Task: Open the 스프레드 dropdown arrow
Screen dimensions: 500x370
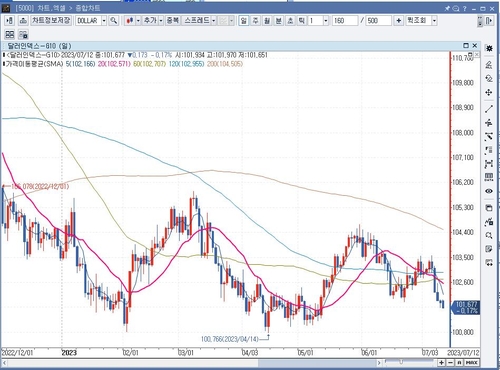Action: coord(213,21)
